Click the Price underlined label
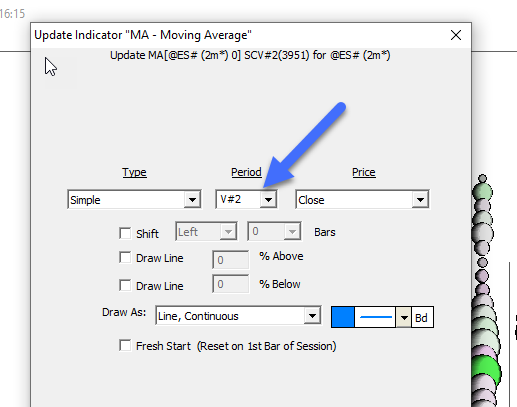 coord(364,172)
